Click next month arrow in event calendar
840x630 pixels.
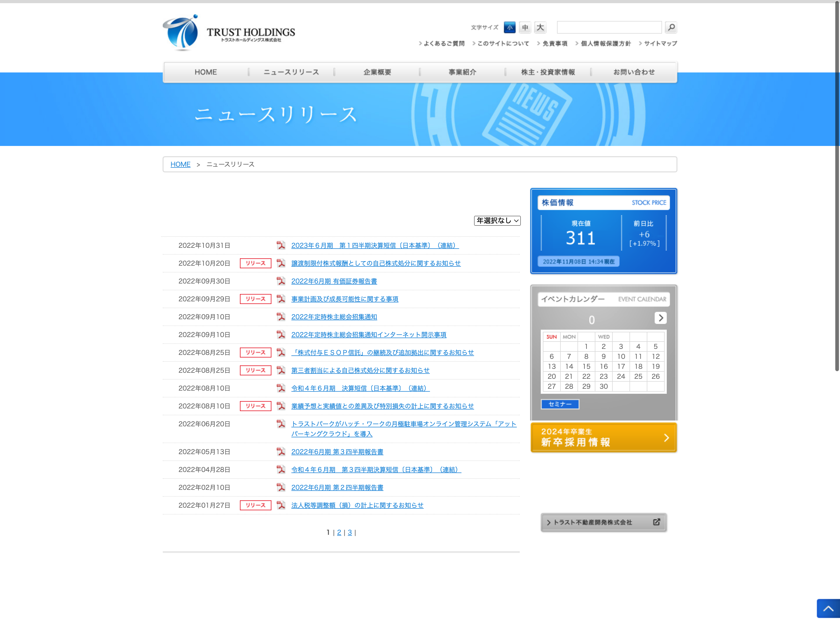[x=660, y=318]
